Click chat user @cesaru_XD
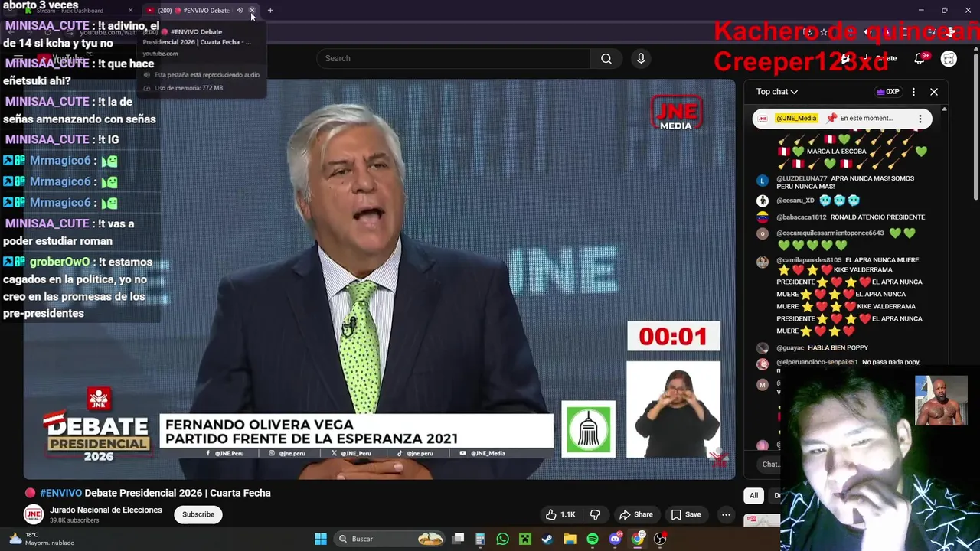Screen dimensions: 980x551 [795, 201]
